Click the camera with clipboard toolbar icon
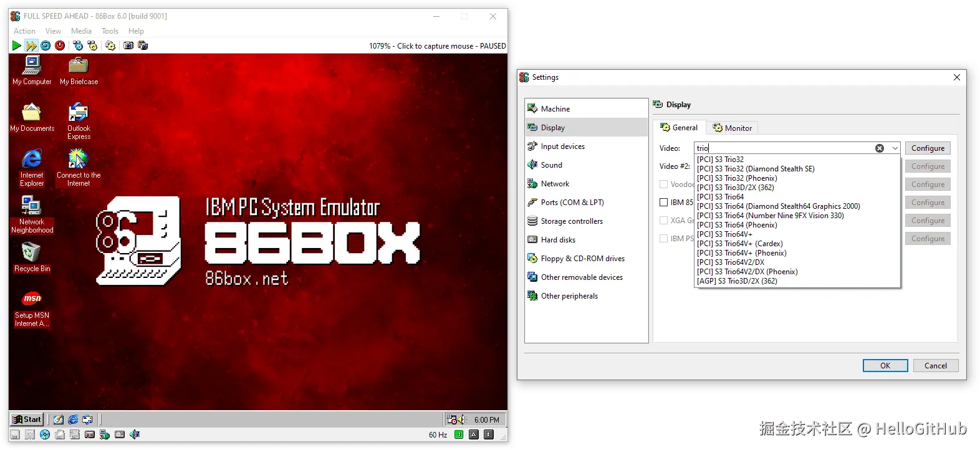 [x=143, y=45]
